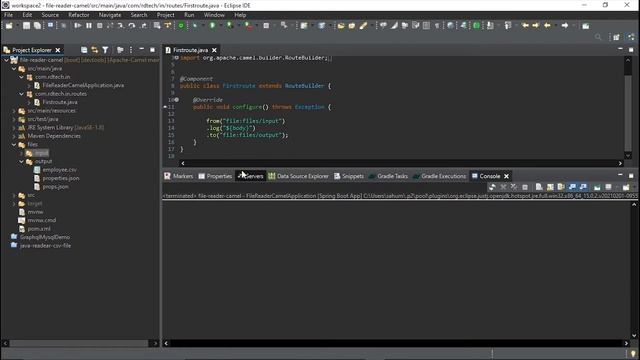
Task: Collapse the output folder
Action: point(22,161)
